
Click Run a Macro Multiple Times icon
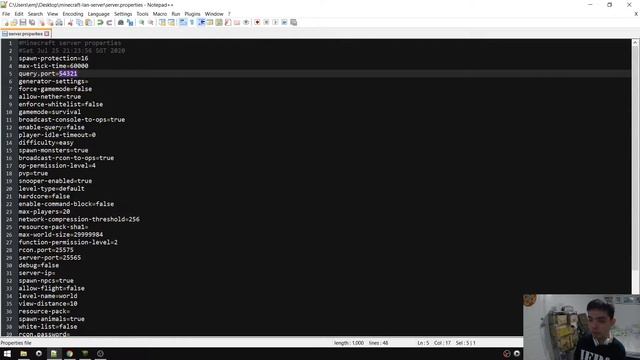click(284, 22)
